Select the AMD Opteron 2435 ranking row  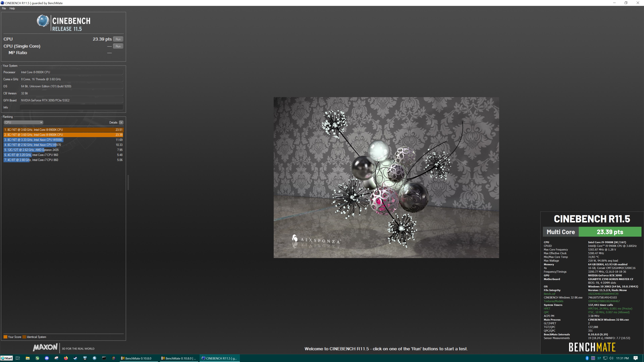[64, 150]
